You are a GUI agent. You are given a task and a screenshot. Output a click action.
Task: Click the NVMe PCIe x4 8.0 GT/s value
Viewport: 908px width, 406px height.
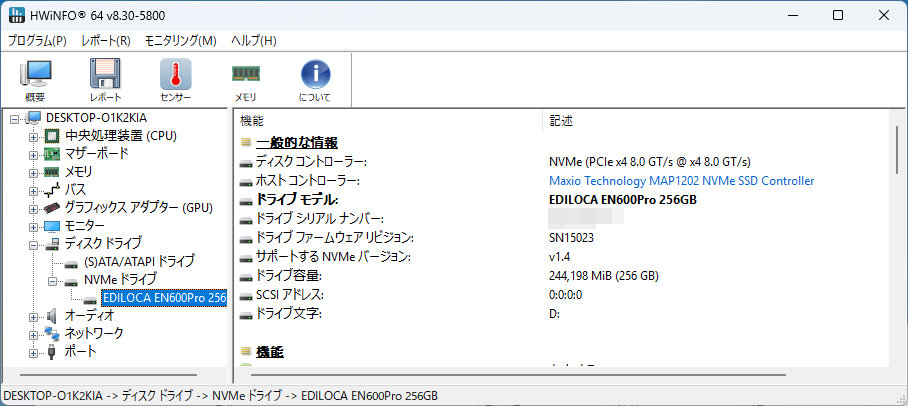point(650,162)
